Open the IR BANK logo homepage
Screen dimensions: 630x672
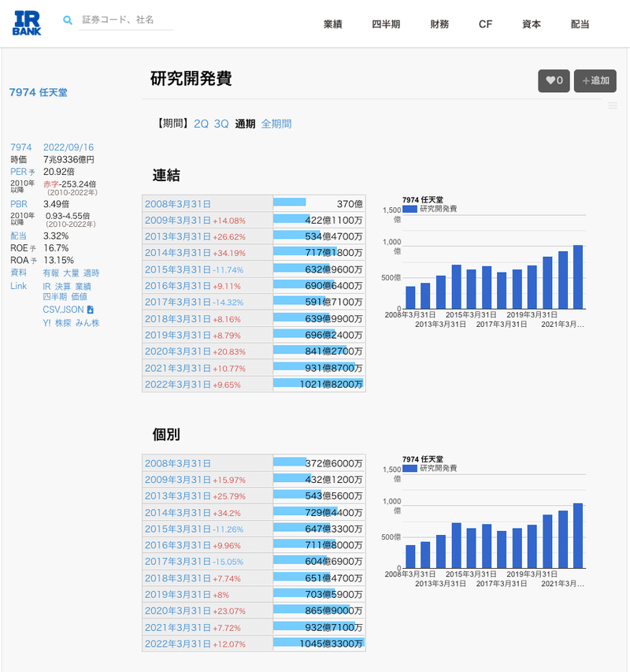point(27,23)
